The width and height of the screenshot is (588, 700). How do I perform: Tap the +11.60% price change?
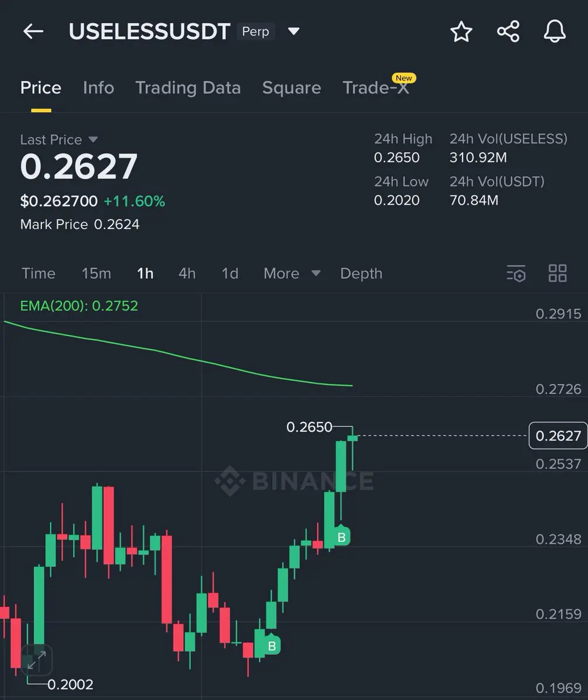click(x=134, y=202)
